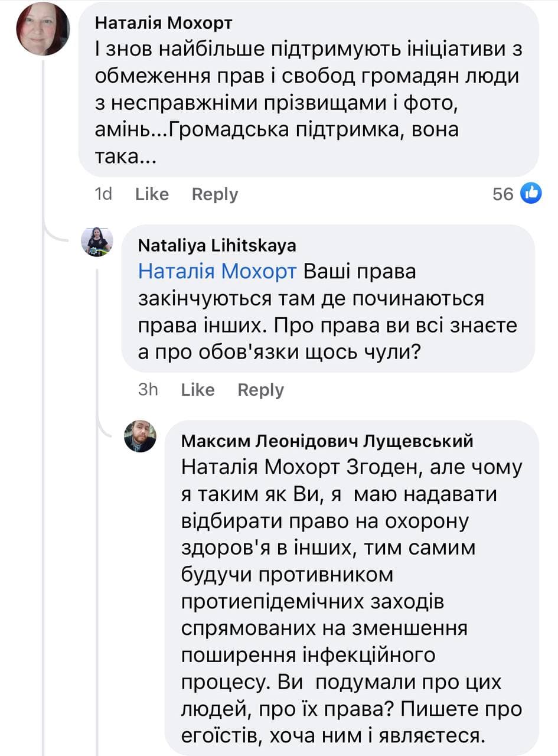
Task: Click the 1d timestamp
Action: [103, 194]
